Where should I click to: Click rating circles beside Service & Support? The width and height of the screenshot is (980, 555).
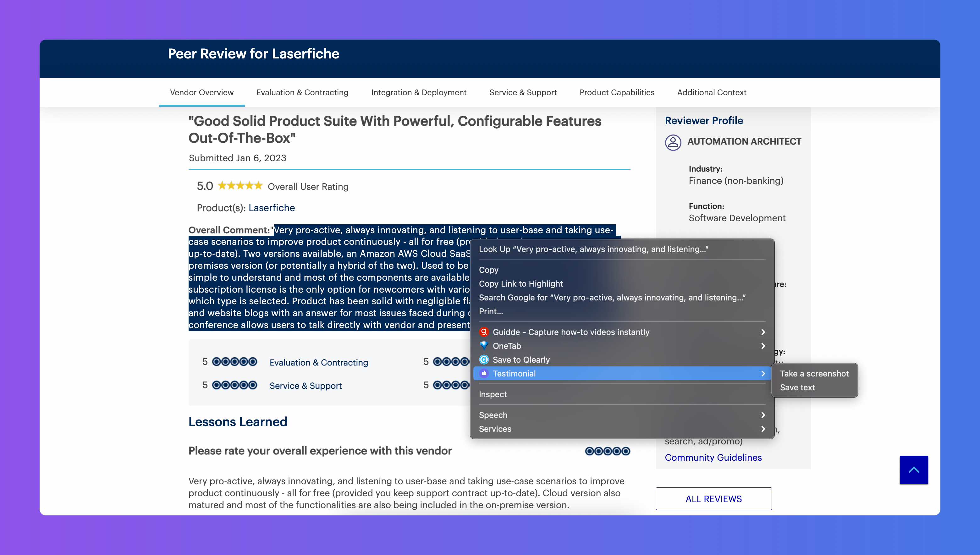(x=234, y=385)
